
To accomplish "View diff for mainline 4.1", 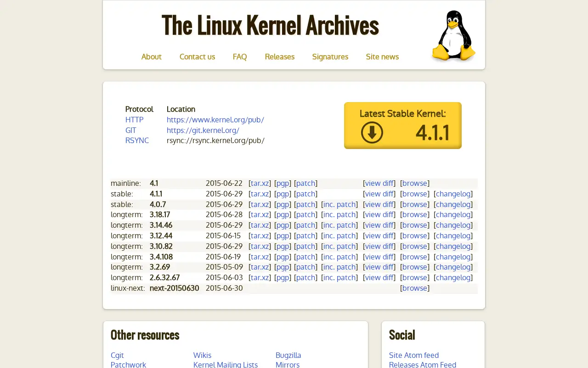I will (x=379, y=183).
